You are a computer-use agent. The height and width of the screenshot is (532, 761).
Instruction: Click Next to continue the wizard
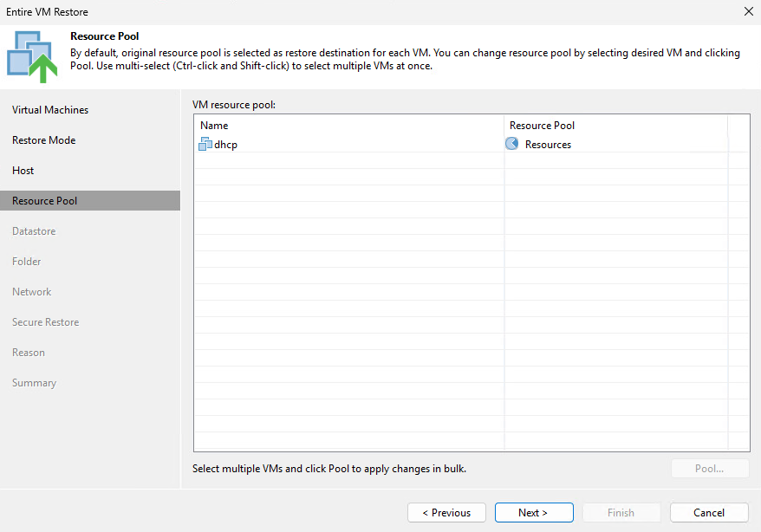534,512
